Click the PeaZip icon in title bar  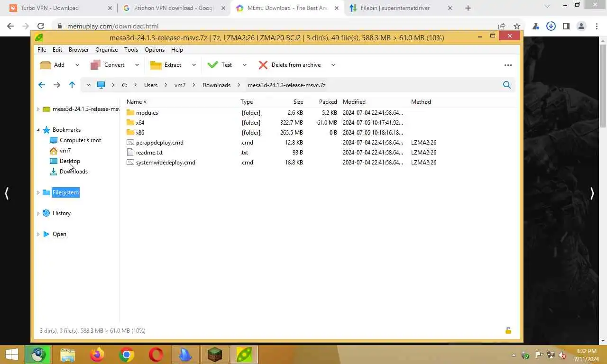(39, 37)
